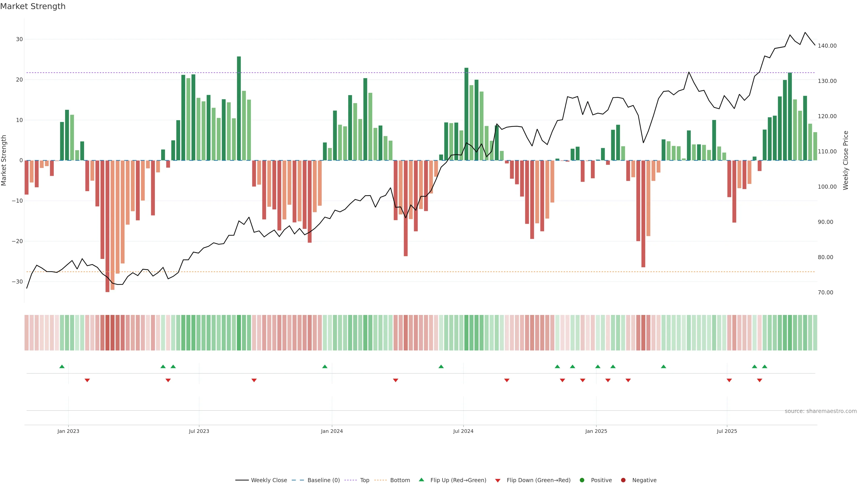This screenshot has width=868, height=488.
Task: Click the green Positive legend circle
Action: pos(582,480)
